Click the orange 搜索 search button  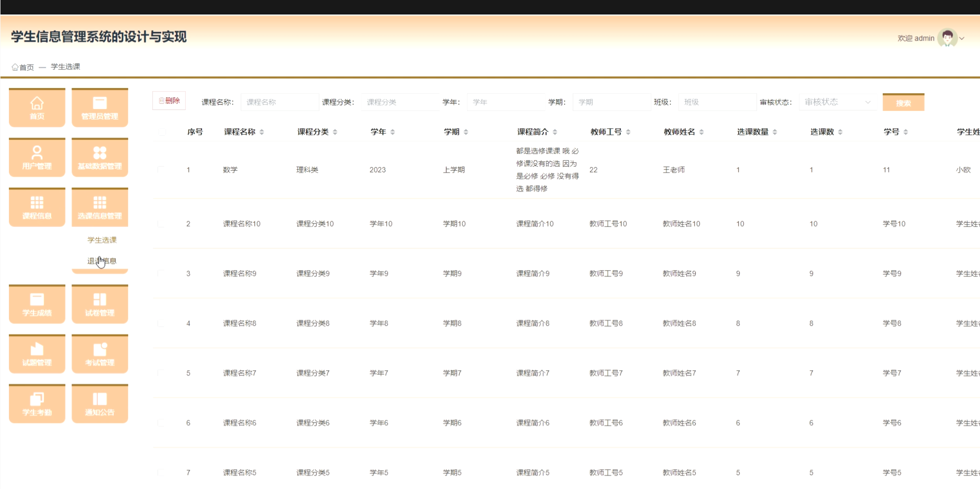pyautogui.click(x=903, y=102)
